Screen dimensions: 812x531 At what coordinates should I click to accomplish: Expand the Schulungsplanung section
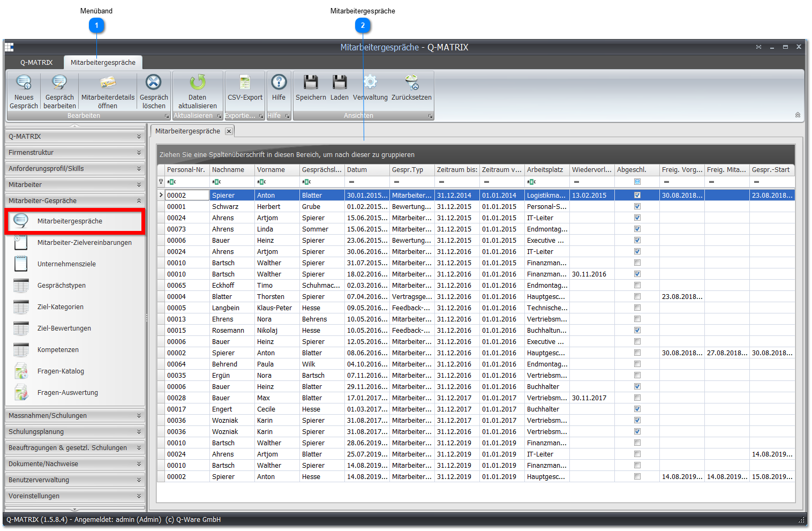tap(75, 432)
